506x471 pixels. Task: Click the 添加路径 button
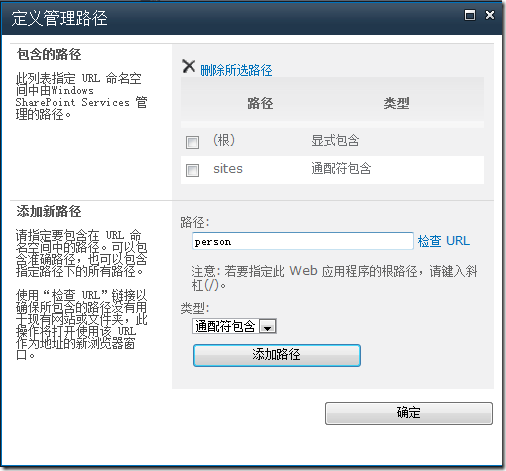(277, 355)
